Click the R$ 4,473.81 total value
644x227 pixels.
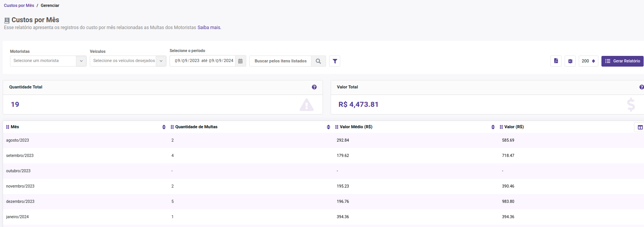coord(358,105)
